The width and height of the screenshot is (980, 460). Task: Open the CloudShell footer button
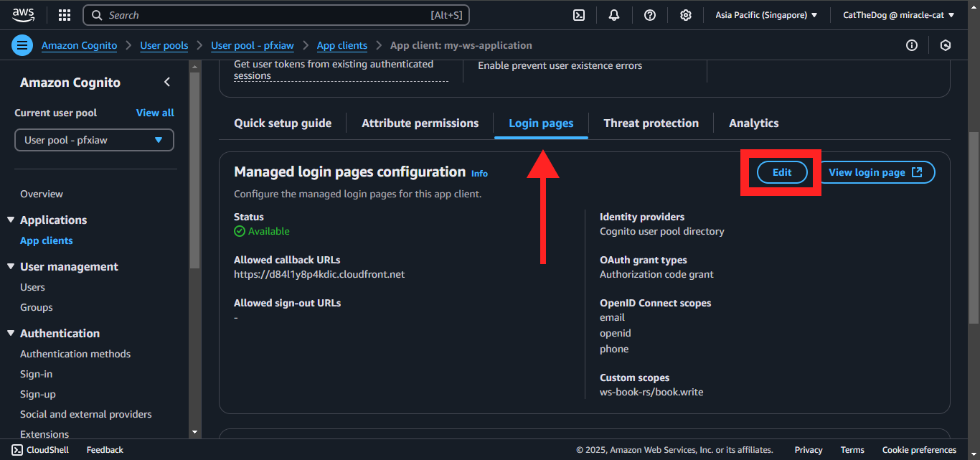coord(40,450)
